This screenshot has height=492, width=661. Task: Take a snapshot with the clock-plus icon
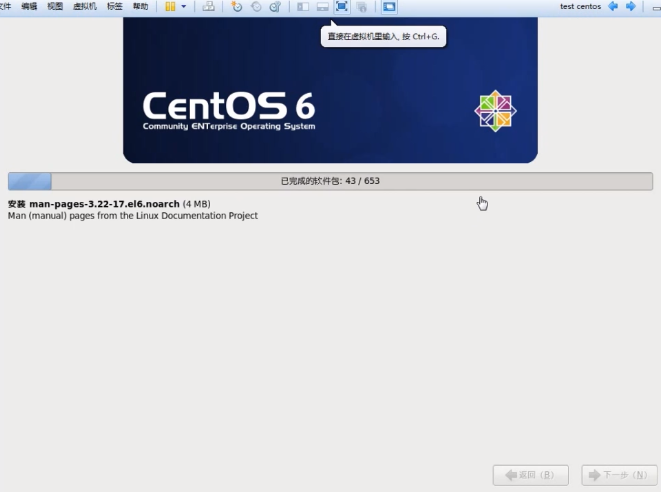[x=236, y=6]
